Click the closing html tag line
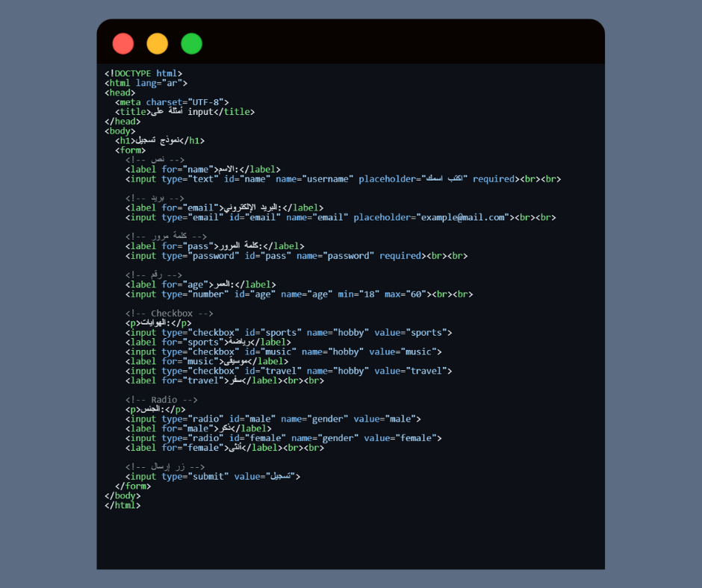The width and height of the screenshot is (702, 588). point(122,505)
